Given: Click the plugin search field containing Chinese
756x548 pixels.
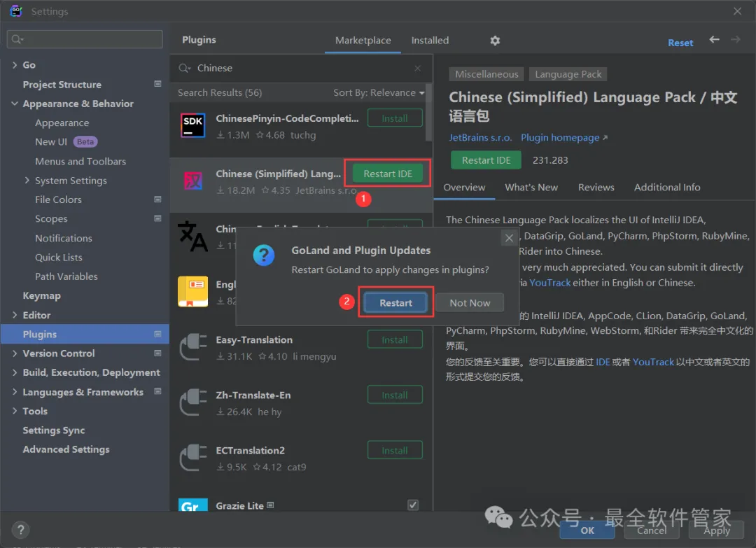Looking at the screenshot, I should click(x=301, y=69).
